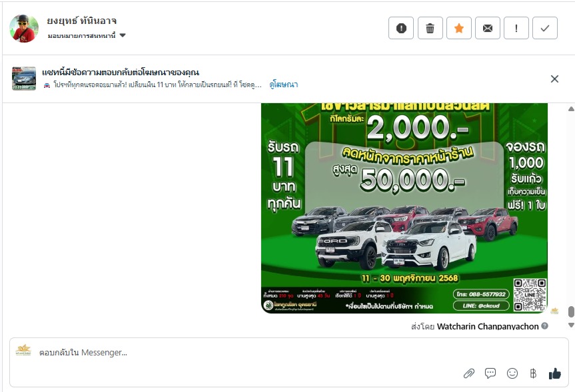Open saved replies speech bubble icon
This screenshot has height=392, width=575.
pyautogui.click(x=490, y=373)
